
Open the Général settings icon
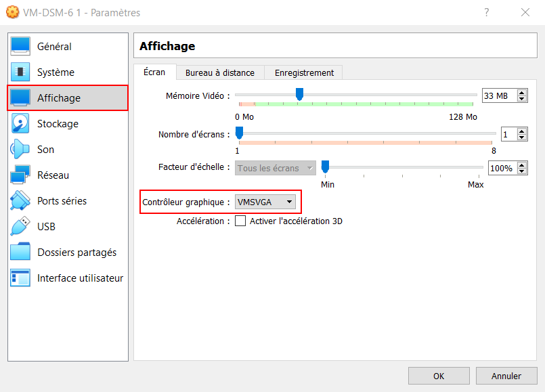pyautogui.click(x=20, y=46)
